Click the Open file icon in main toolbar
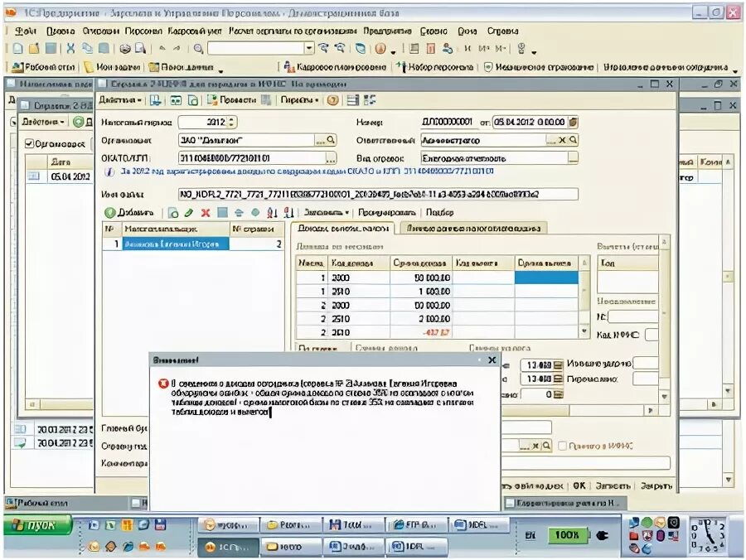The width and height of the screenshot is (746, 560). tap(34, 48)
